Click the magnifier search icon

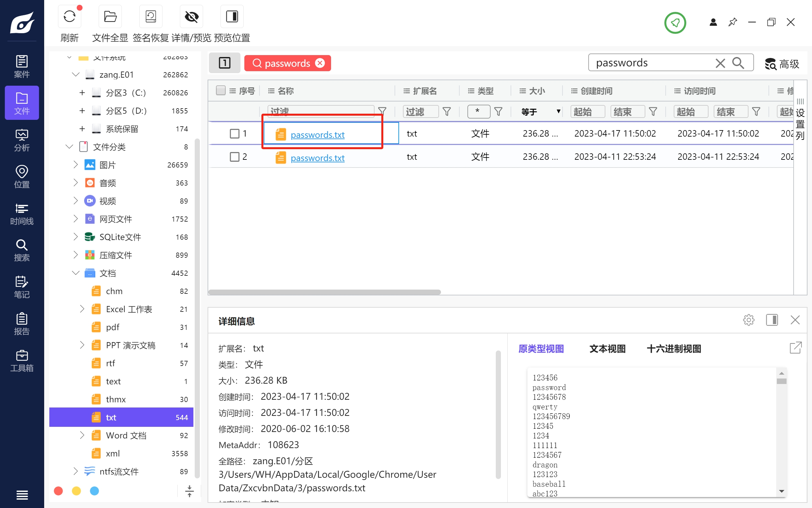tap(738, 63)
